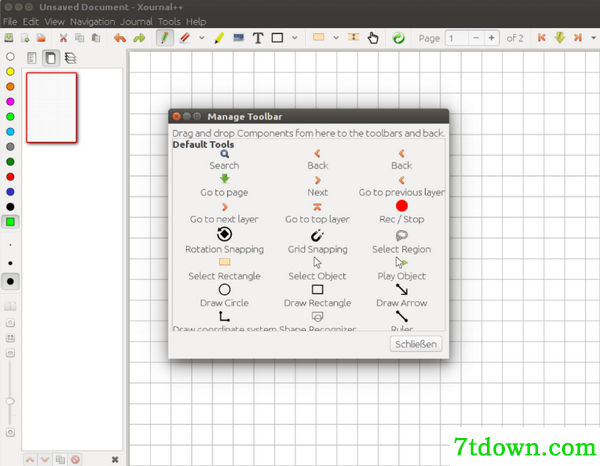The width and height of the screenshot is (600, 466).
Task: Click the Draw Circle component
Action: tap(224, 295)
